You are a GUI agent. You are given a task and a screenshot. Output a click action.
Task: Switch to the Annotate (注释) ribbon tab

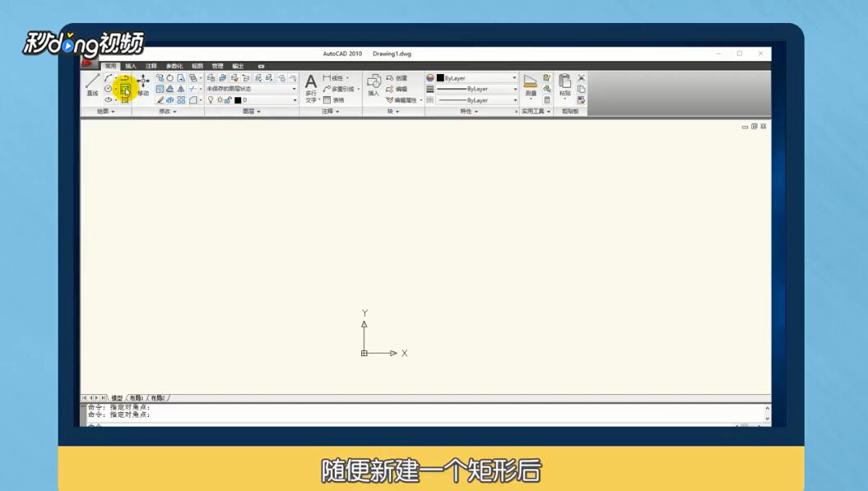tap(151, 66)
